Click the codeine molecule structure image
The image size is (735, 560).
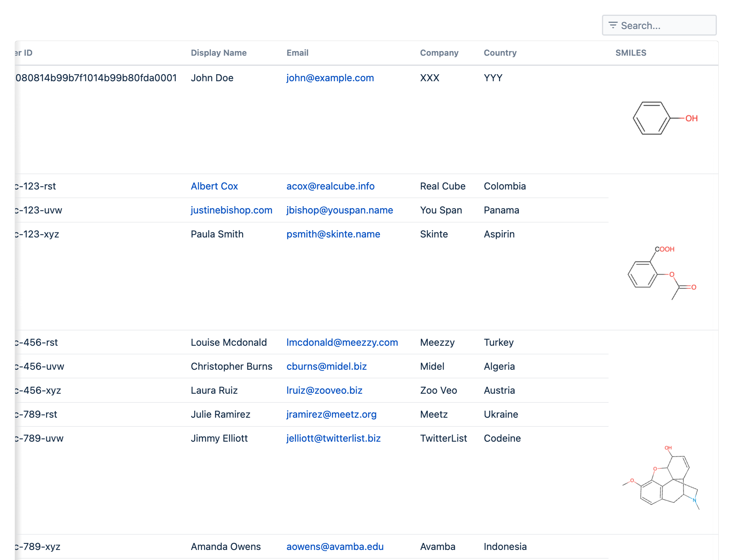click(x=662, y=478)
